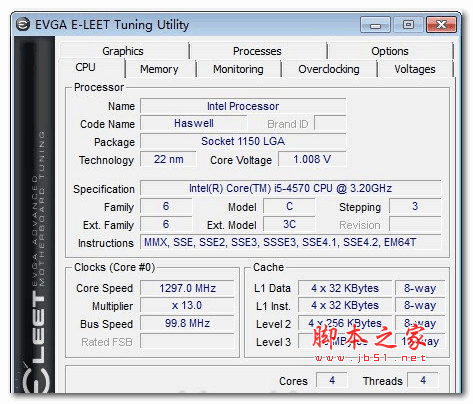Click the Code Name field showing Haswell
Image resolution: width=473 pixels, height=404 pixels.
tap(194, 123)
